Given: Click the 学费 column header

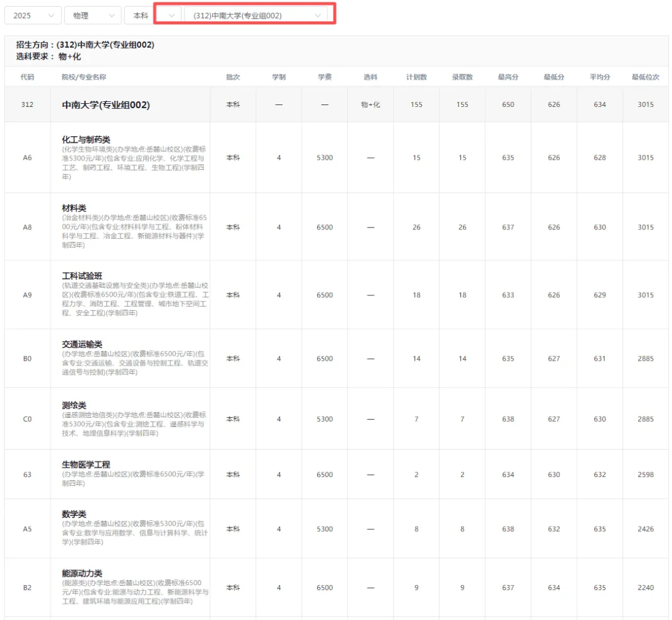Looking at the screenshot, I should [325, 77].
